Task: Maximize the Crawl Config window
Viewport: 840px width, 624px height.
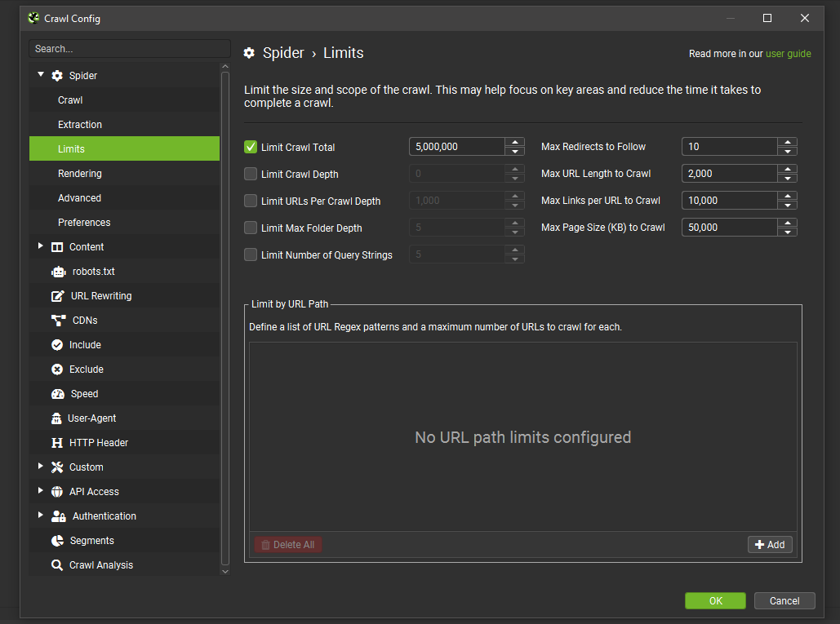Action: (x=767, y=18)
